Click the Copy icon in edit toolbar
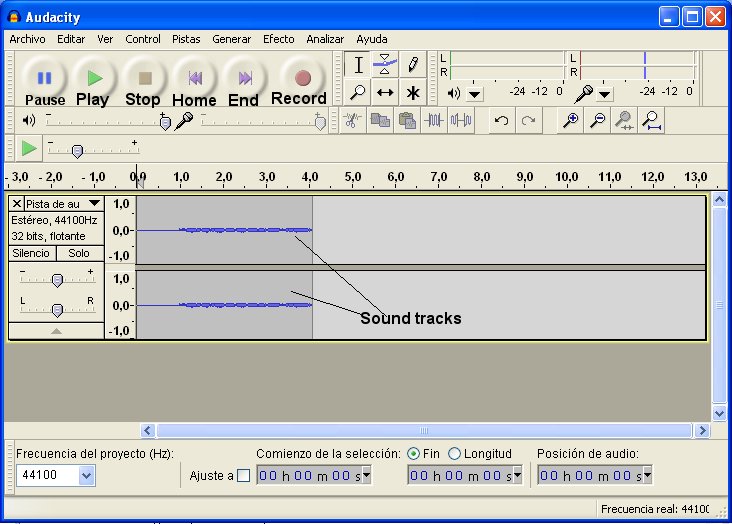Viewport: 732px width, 524px height. tap(380, 120)
